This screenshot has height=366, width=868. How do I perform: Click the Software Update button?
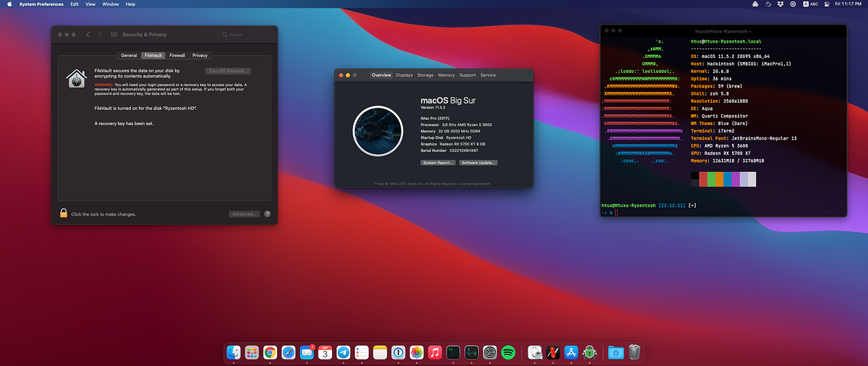click(479, 163)
